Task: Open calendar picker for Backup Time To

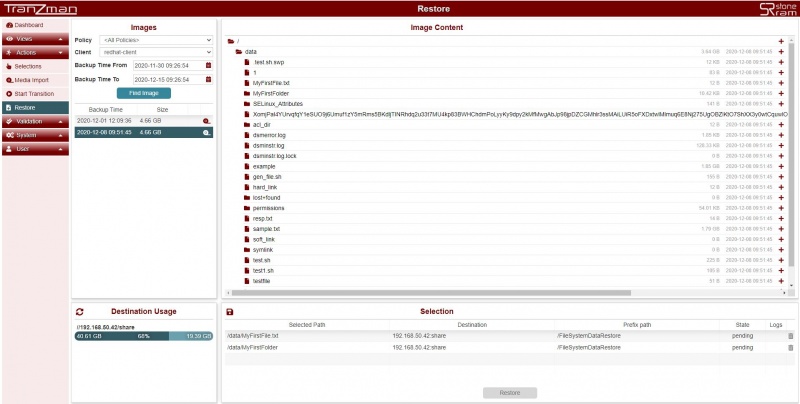Action: click(x=209, y=78)
